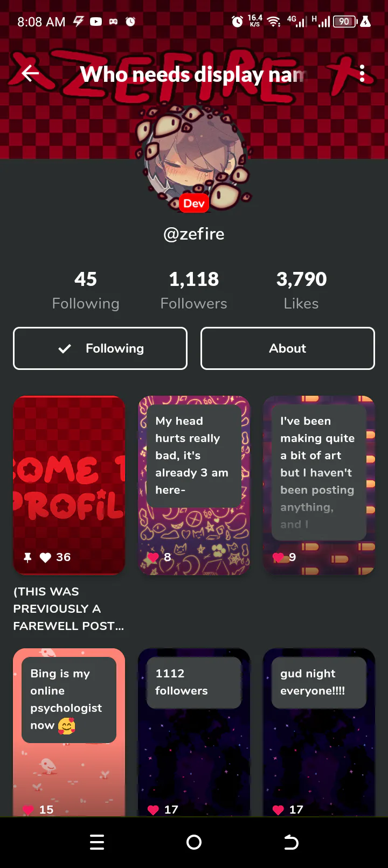Like the pinned post with 36 hearts
The height and width of the screenshot is (868, 388).
(45, 557)
